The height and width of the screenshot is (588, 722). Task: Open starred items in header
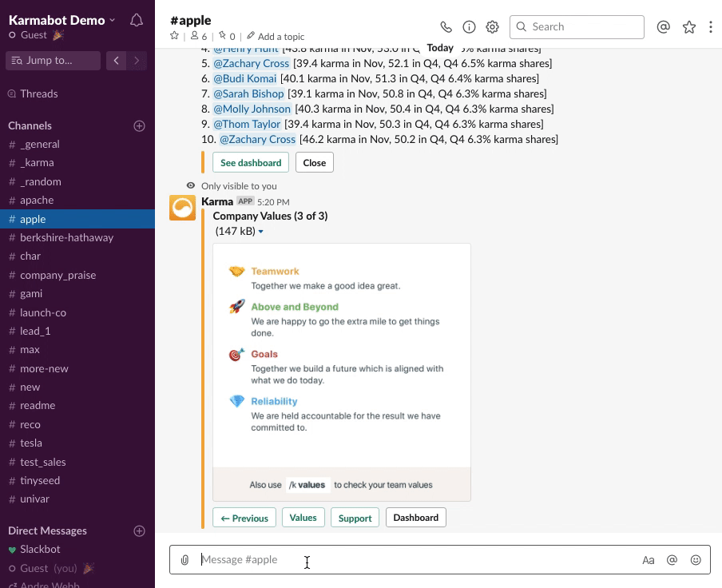click(688, 26)
